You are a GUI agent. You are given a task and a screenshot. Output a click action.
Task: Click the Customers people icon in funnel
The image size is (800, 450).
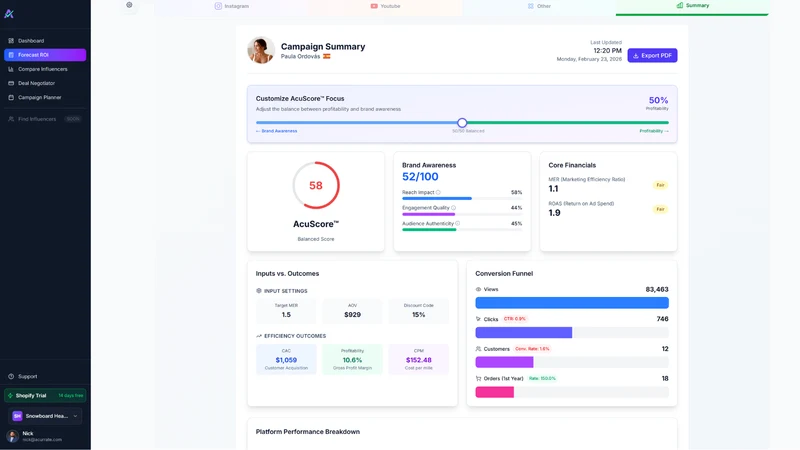pos(478,349)
